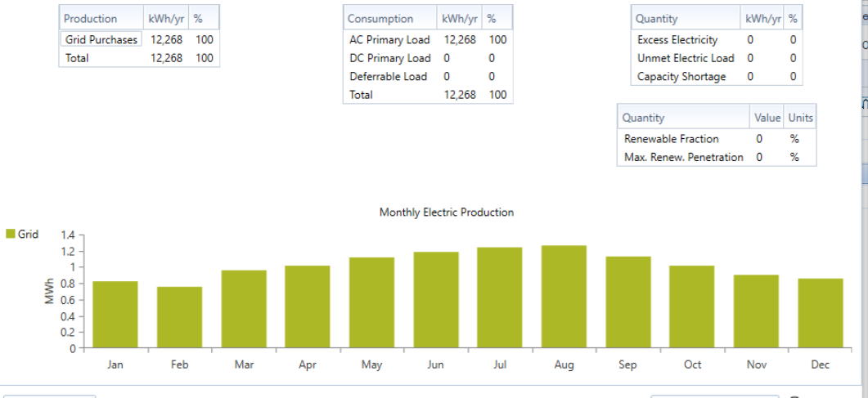This screenshot has width=868, height=398.
Task: Select the Excess Electricity row
Action: pyautogui.click(x=717, y=40)
